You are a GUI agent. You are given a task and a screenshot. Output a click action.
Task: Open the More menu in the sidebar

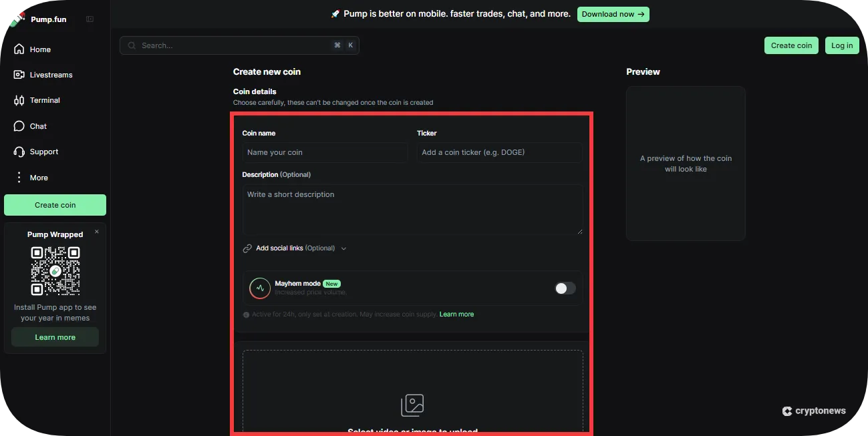point(20,178)
